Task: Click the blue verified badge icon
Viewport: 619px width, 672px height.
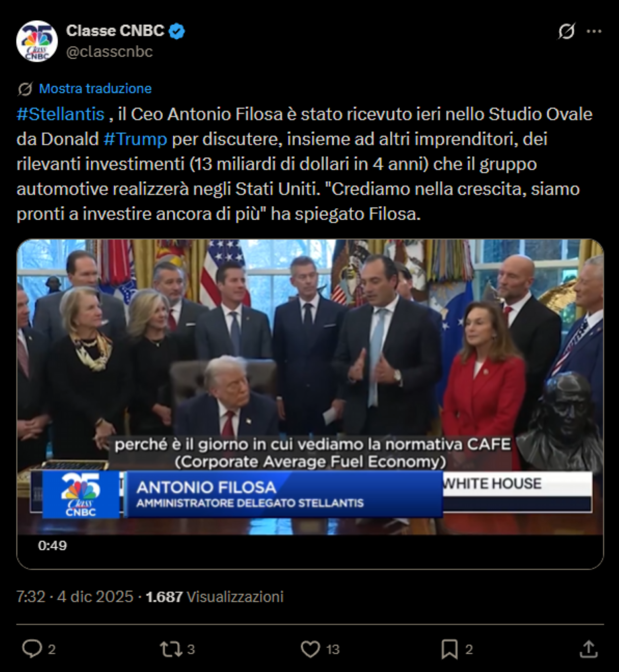Action: [177, 31]
